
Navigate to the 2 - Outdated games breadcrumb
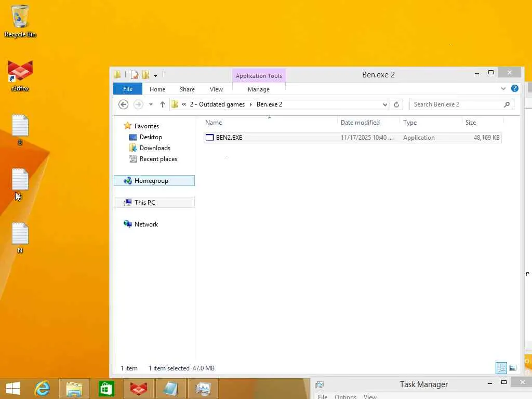pos(217,104)
